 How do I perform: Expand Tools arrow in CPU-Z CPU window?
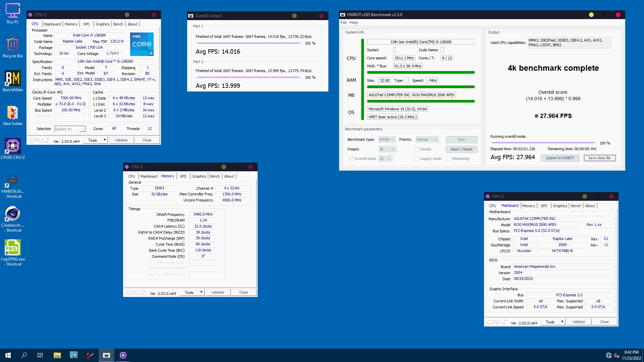click(105, 140)
